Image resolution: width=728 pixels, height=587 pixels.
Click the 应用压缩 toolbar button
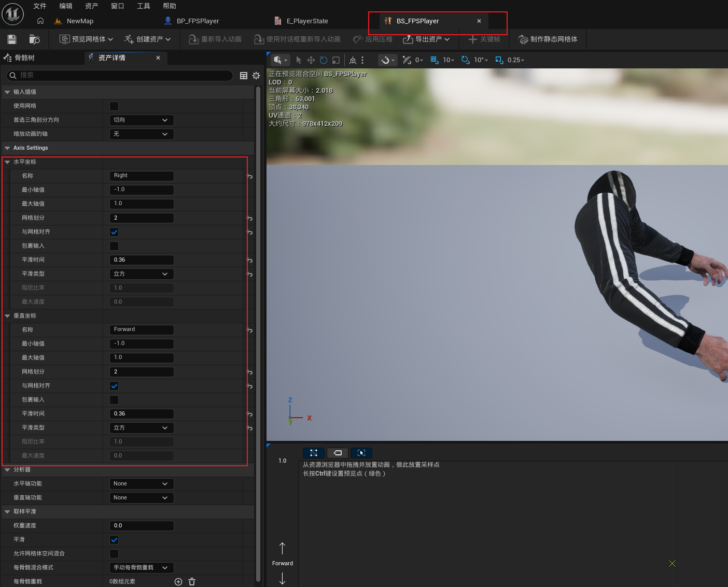373,39
